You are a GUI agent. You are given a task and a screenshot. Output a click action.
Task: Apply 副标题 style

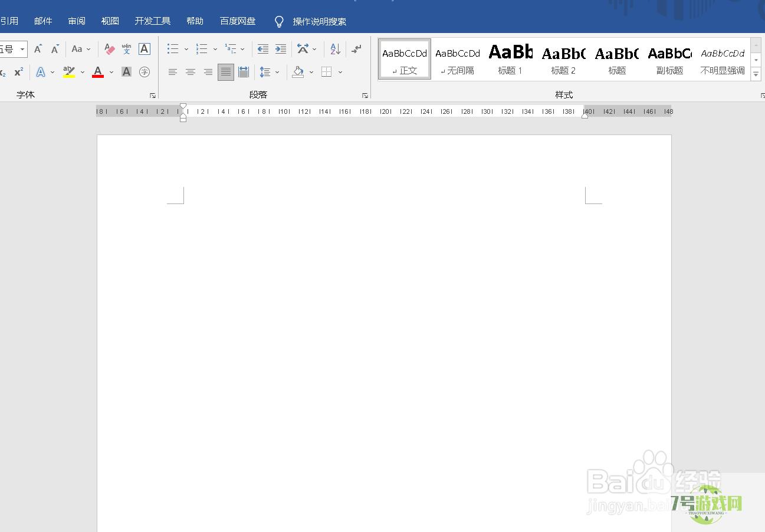tap(670, 59)
